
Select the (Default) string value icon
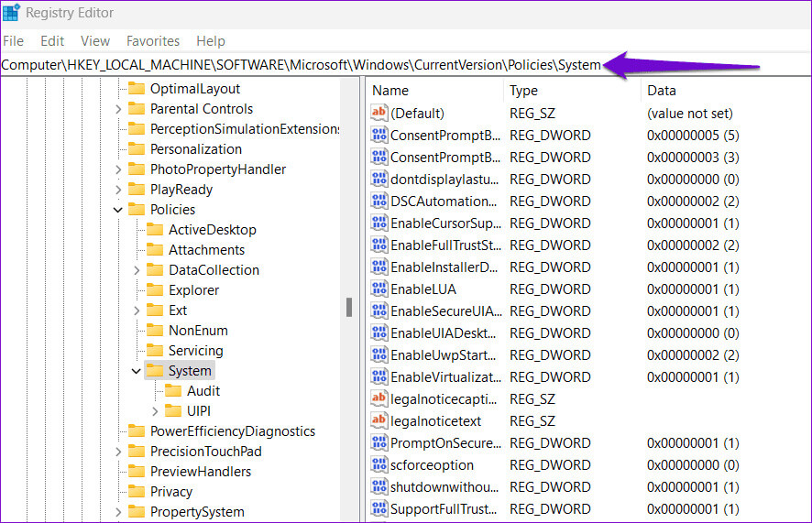pyautogui.click(x=379, y=113)
